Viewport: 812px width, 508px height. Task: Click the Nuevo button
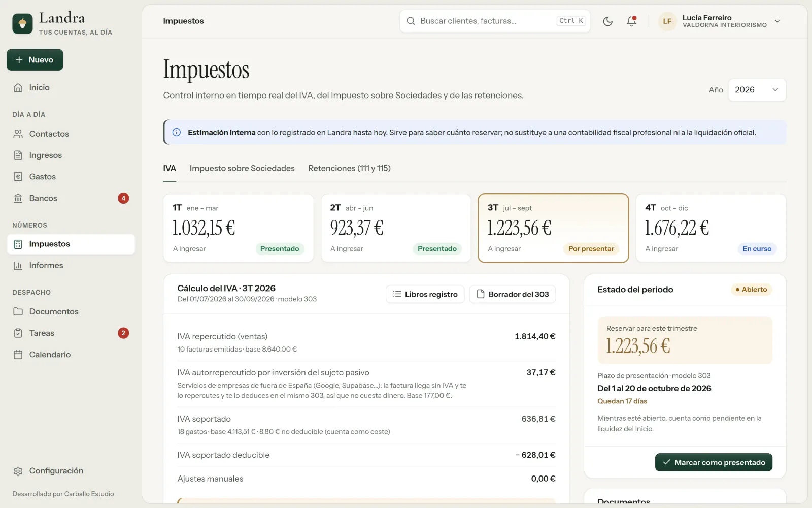coord(35,60)
